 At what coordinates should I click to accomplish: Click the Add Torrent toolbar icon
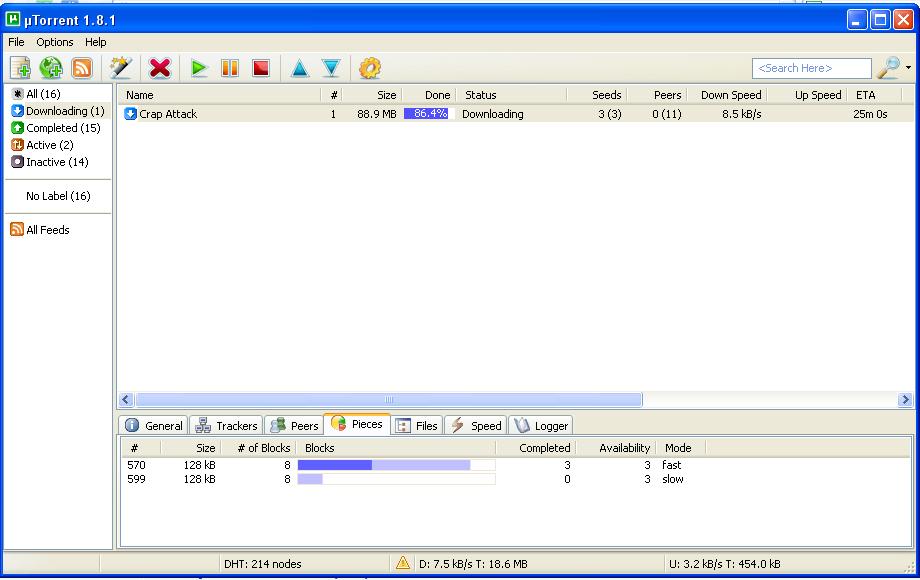(x=20, y=68)
